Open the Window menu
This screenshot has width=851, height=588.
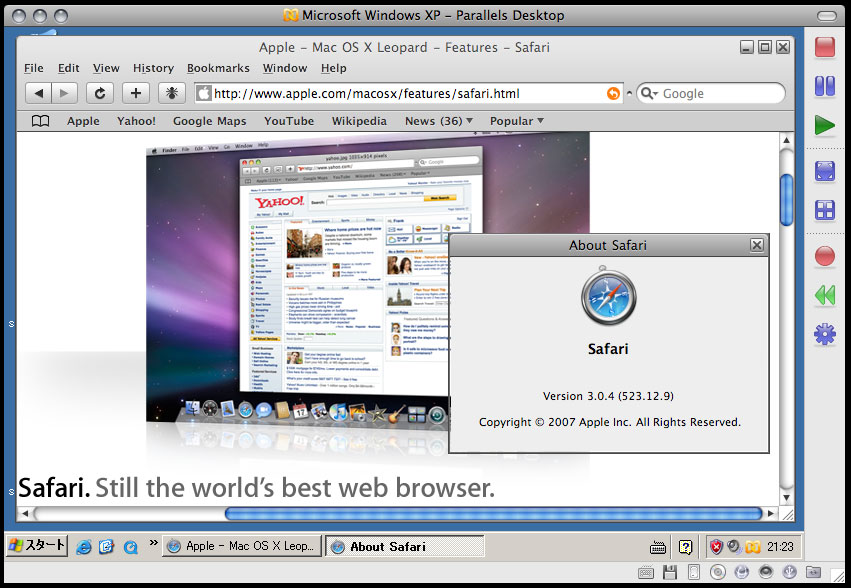(x=285, y=68)
